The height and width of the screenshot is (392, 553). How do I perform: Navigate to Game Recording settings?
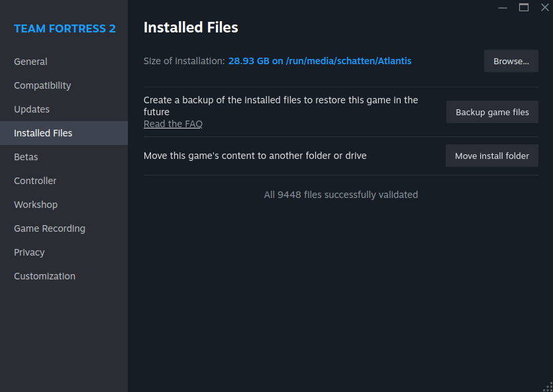(x=50, y=228)
